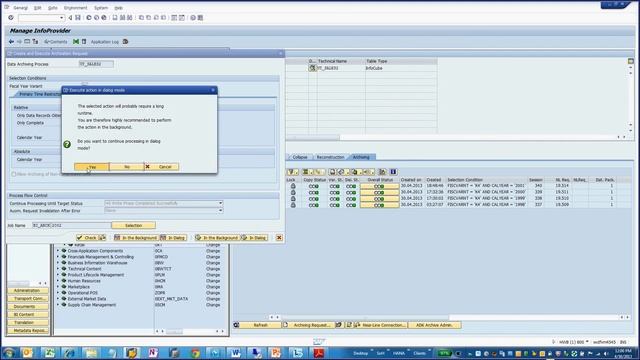Expand the Supply Chain Management tree node

pos(58,305)
